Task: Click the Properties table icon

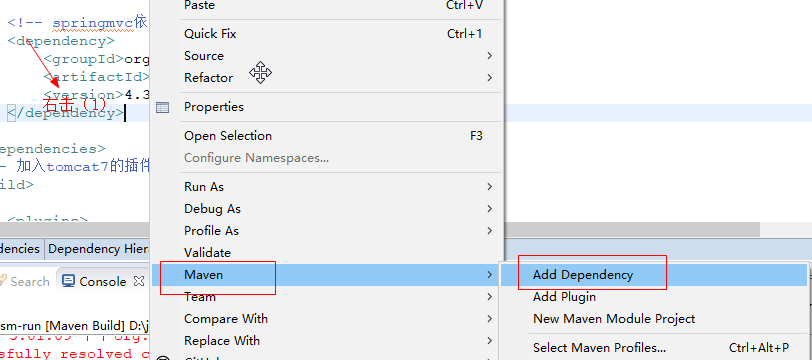Action: pos(163,107)
